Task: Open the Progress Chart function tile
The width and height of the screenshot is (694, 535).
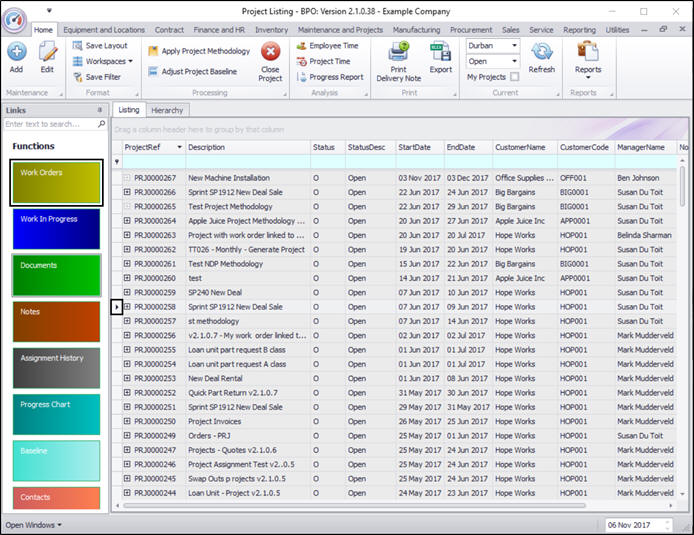Action: point(56,414)
